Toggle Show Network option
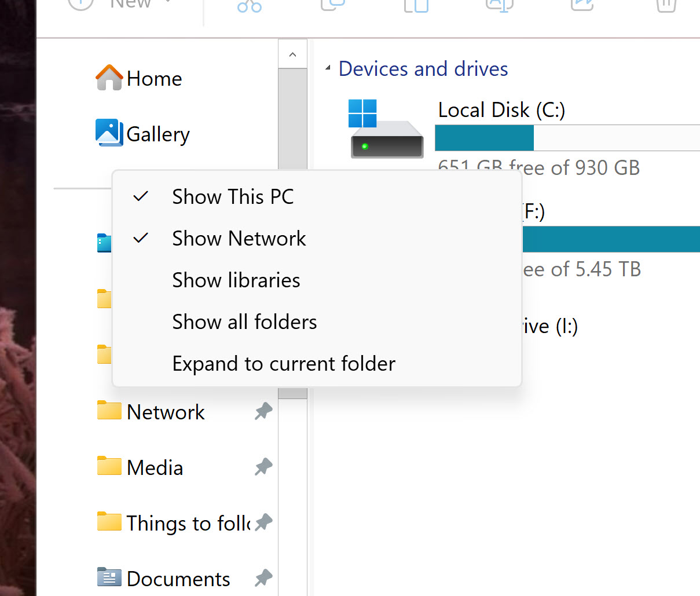 [x=239, y=238]
